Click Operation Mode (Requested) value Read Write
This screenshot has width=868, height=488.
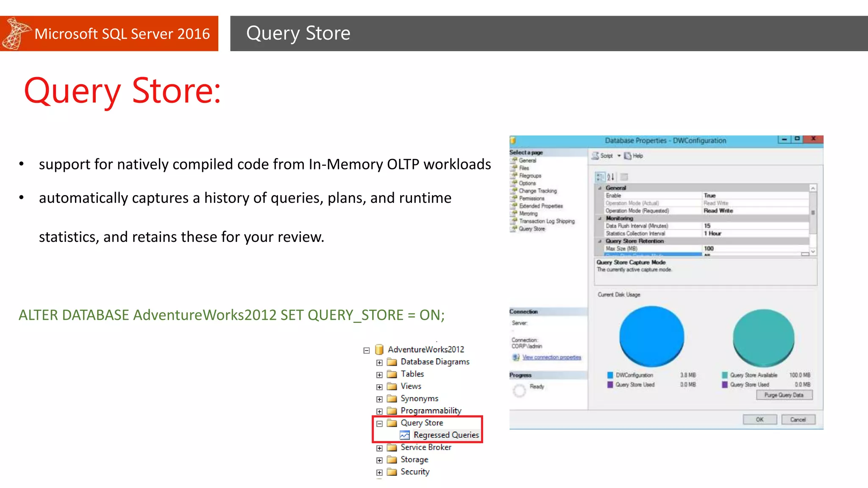pos(718,211)
